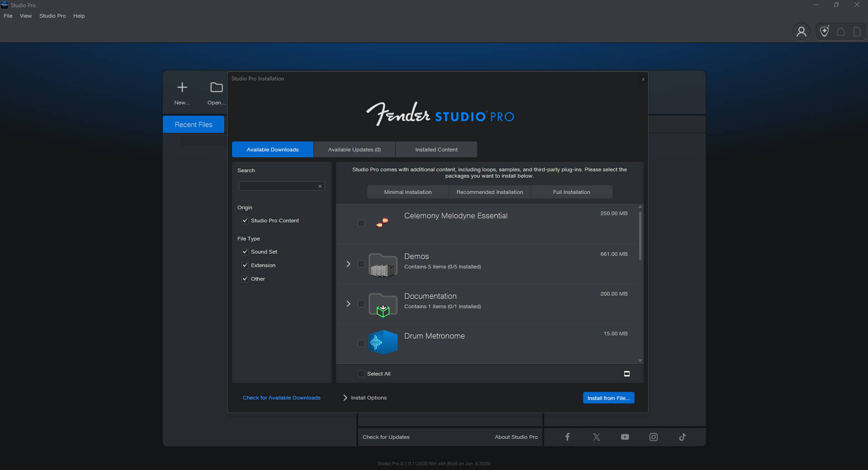The width and height of the screenshot is (868, 470).
Task: Click the Fender Studio Pro logo
Action: [x=440, y=114]
